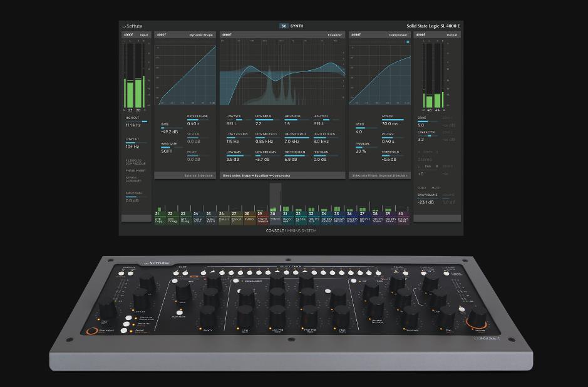Toggle Phase Invert in the Input section
Screen dimensions: 588x387
pyautogui.click(x=136, y=170)
